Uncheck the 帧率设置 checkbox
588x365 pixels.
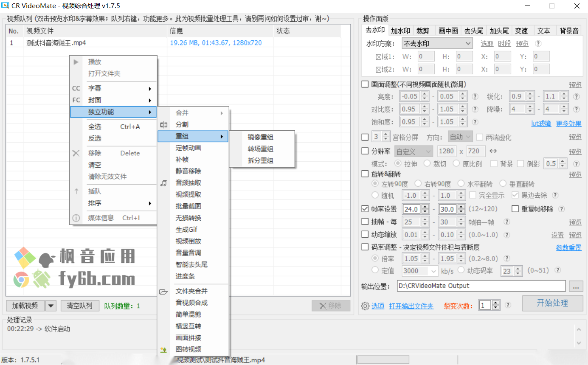click(365, 209)
